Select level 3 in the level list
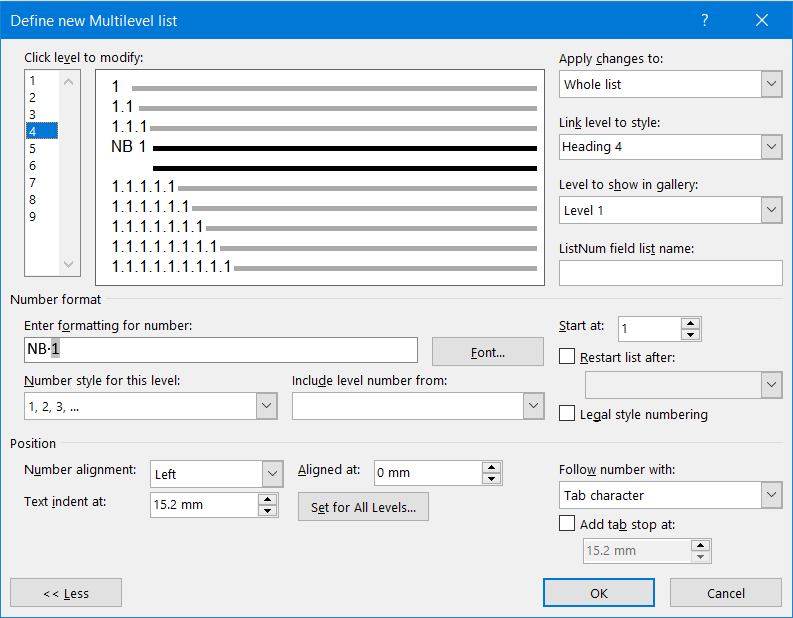This screenshot has width=793, height=618. coord(42,114)
